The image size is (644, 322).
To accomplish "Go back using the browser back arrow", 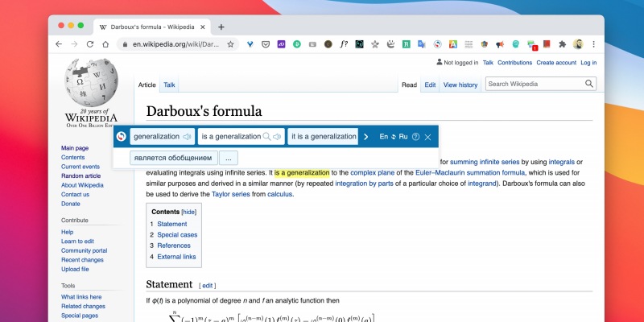I will pos(59,44).
